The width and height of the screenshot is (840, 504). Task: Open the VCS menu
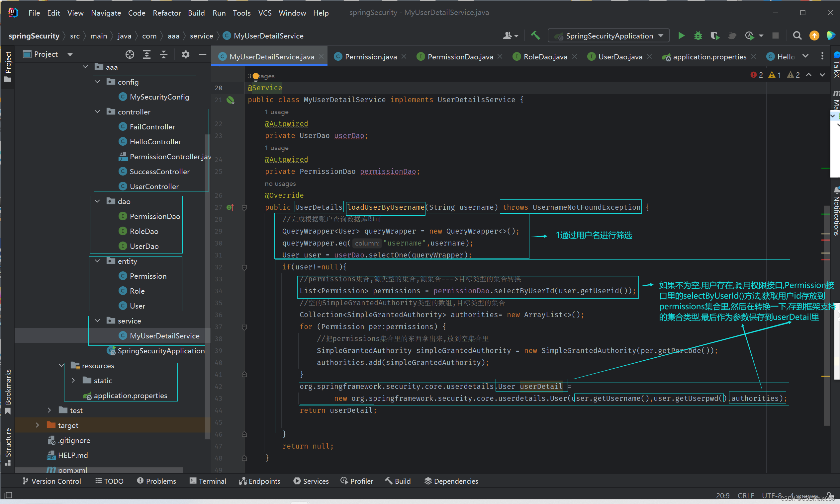(265, 13)
